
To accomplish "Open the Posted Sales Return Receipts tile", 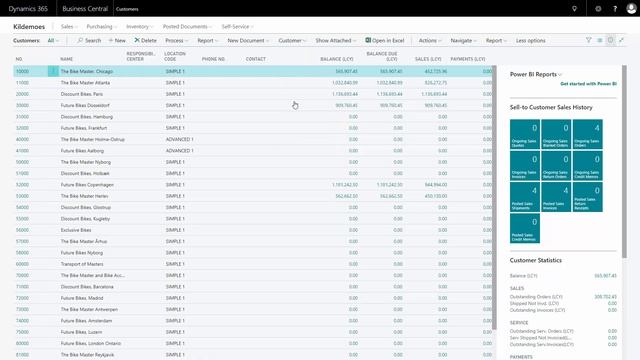I will pyautogui.click(x=587, y=197).
